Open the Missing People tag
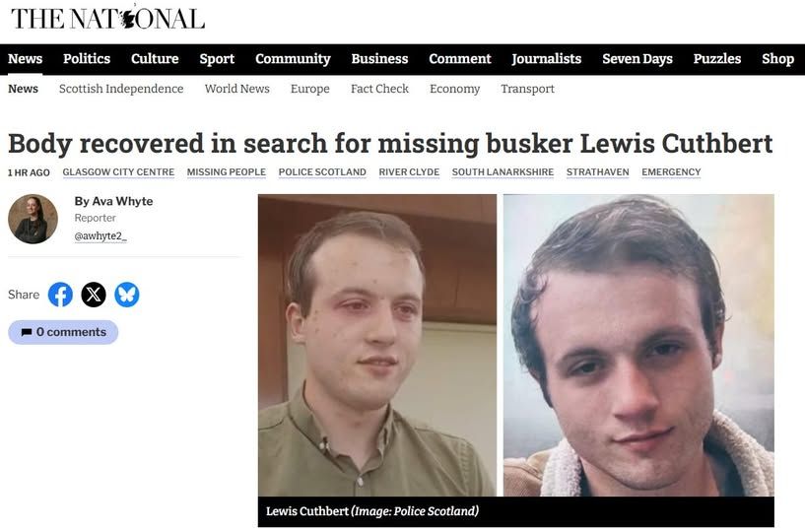Viewport: 805px width, 532px height. [x=227, y=172]
